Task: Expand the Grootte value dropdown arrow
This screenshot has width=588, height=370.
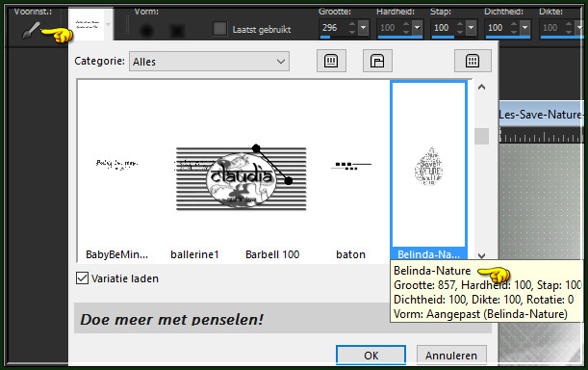Action: [363, 28]
